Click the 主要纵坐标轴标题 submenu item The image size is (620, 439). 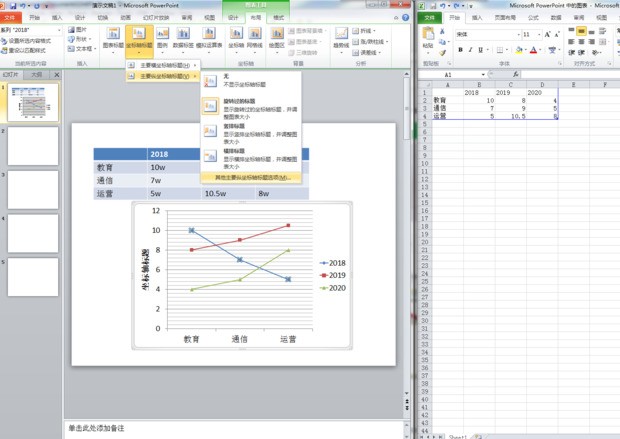point(163,76)
